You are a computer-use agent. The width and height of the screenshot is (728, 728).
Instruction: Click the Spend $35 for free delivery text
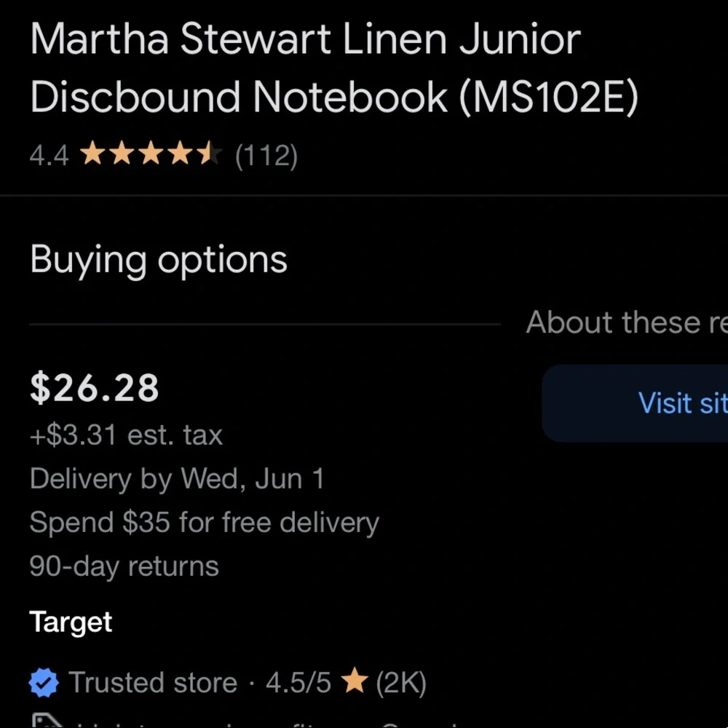pos(205,523)
